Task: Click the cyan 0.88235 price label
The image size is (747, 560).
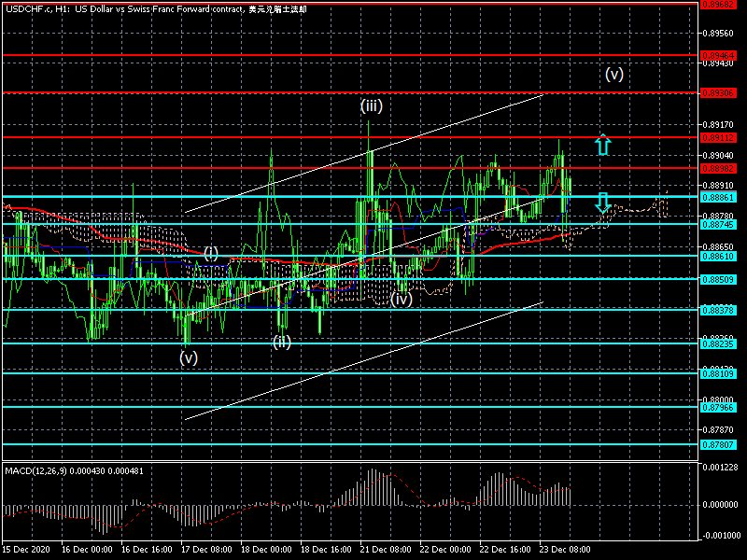Action: coord(718,343)
